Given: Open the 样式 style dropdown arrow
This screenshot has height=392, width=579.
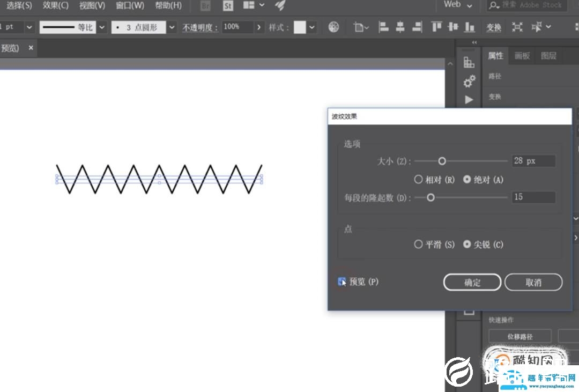Looking at the screenshot, I should pos(311,27).
